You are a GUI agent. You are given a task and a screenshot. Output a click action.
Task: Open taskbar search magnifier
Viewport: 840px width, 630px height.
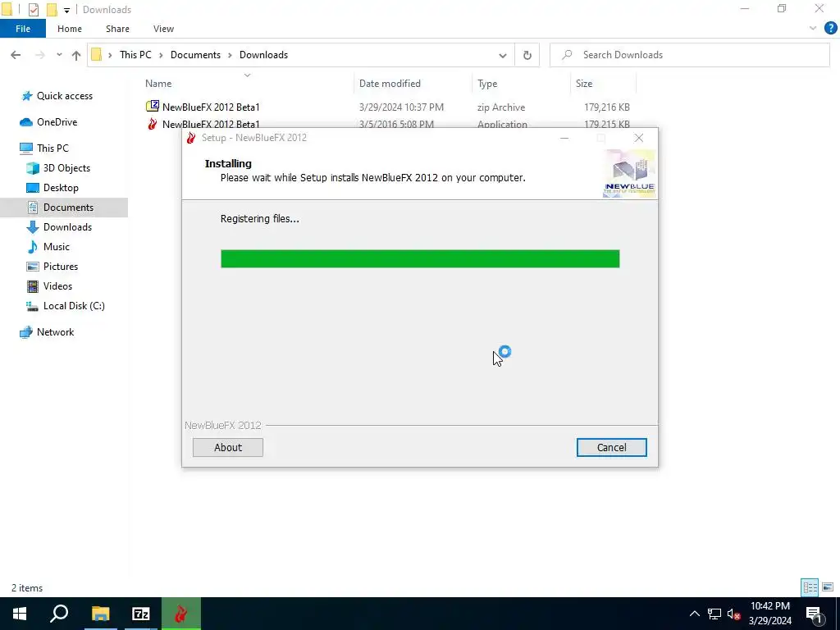click(59, 614)
